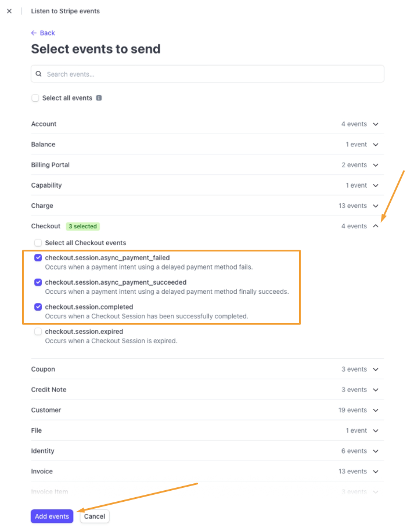This screenshot has height=532, width=414.
Task: Expand the Invoice events chevron
Action: [x=376, y=472]
